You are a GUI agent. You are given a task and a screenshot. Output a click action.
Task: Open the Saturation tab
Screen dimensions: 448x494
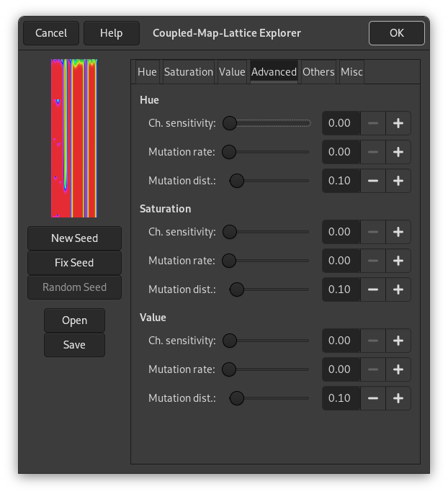pos(189,72)
